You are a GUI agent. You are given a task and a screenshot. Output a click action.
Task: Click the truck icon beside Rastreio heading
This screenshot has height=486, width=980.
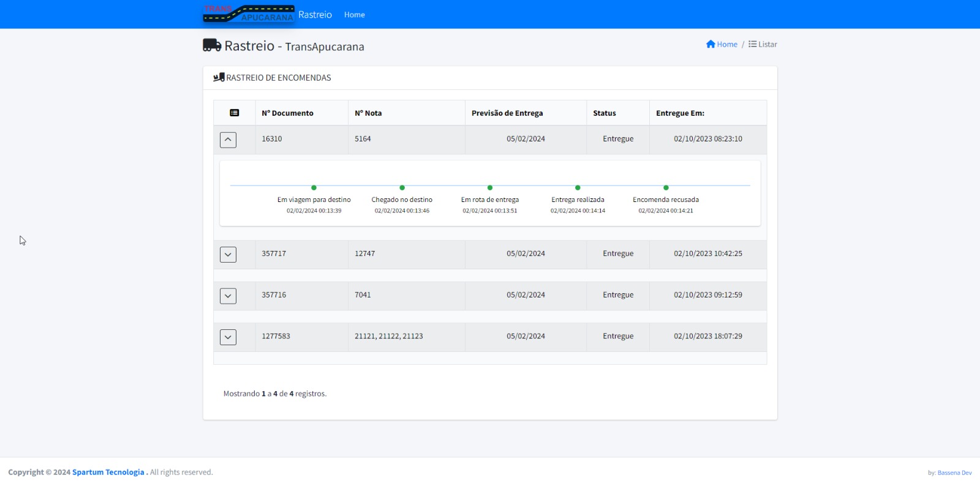(212, 45)
